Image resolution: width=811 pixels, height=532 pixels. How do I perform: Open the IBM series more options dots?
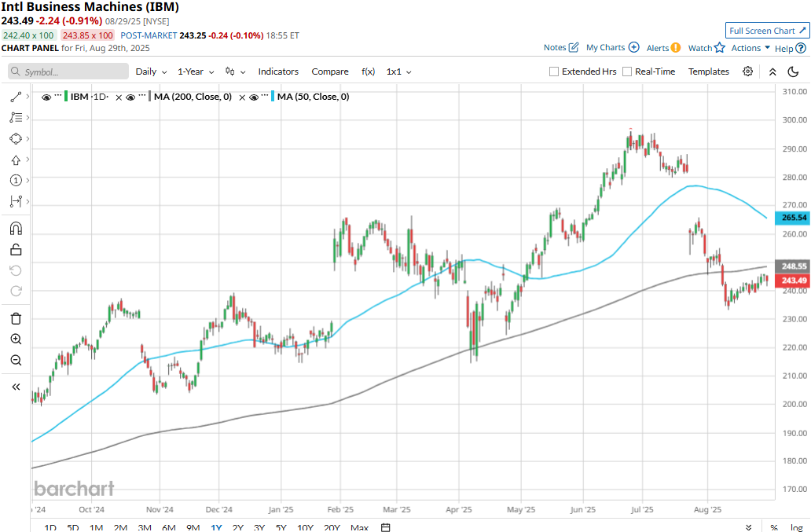point(58,96)
